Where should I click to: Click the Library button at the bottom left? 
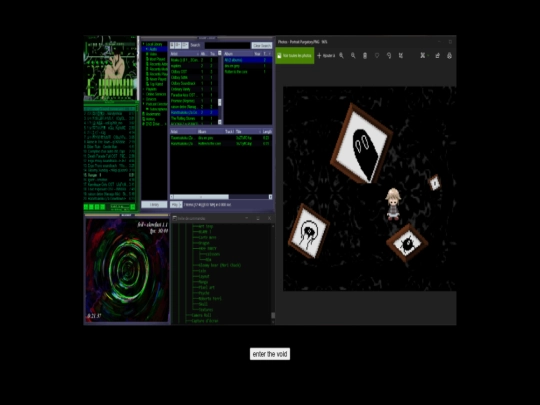click(x=154, y=205)
